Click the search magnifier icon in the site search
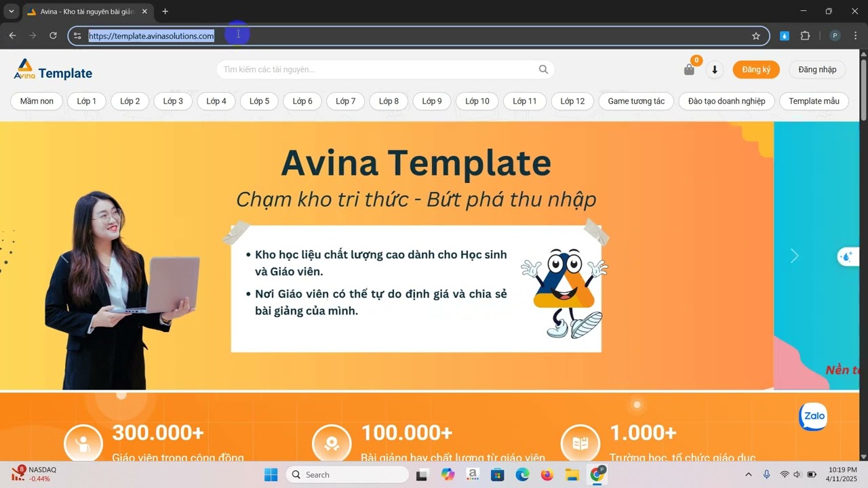 (543, 69)
